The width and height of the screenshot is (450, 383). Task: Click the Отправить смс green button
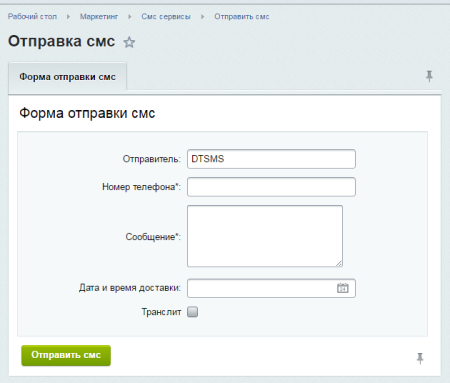click(66, 355)
